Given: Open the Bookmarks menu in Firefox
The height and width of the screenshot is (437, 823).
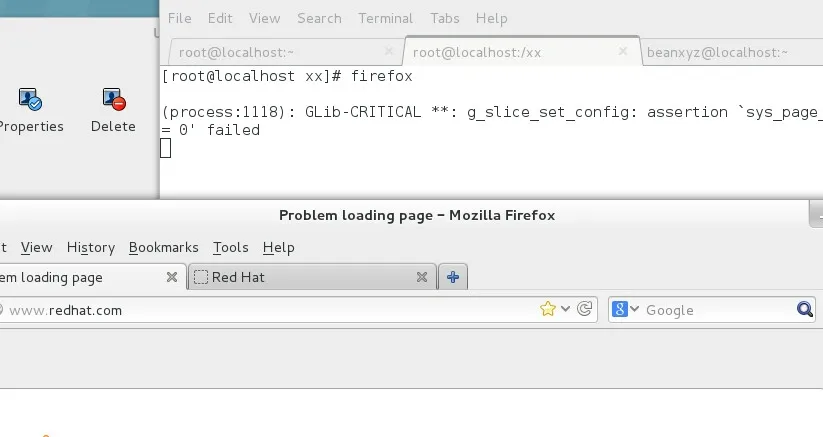Looking at the screenshot, I should click(x=163, y=247).
